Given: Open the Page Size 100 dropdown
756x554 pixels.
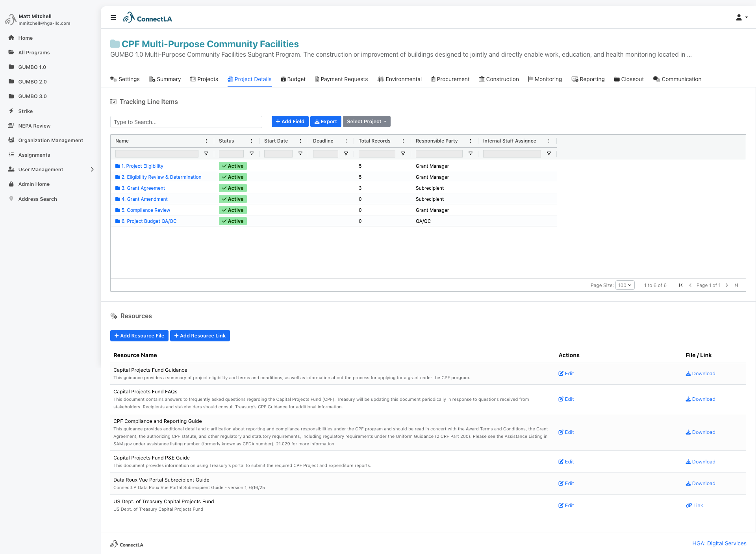Looking at the screenshot, I should 625,285.
